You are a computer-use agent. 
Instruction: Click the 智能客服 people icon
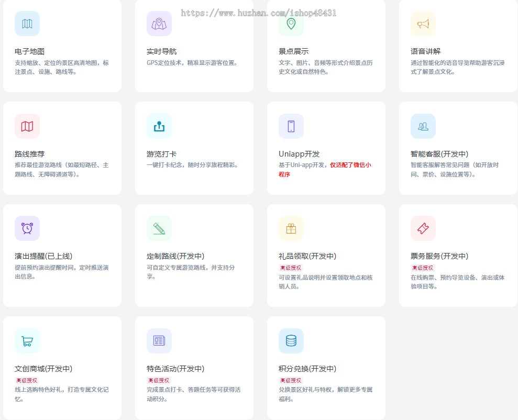pos(423,126)
